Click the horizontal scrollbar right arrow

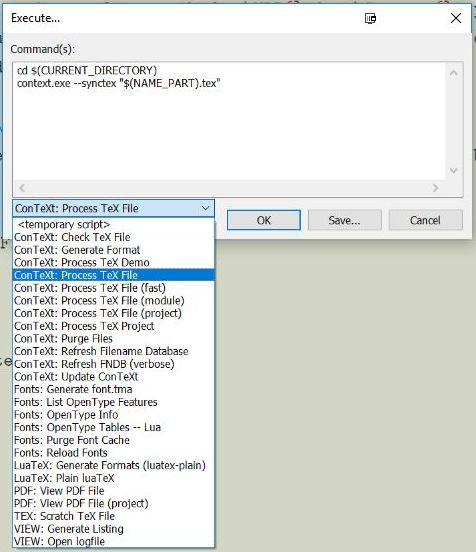click(436, 188)
